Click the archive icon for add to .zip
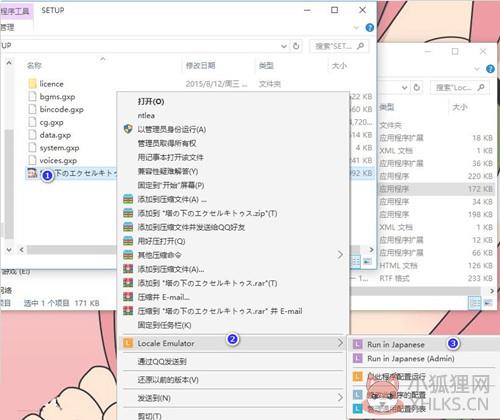Image resolution: width=500 pixels, height=420 pixels. click(128, 213)
